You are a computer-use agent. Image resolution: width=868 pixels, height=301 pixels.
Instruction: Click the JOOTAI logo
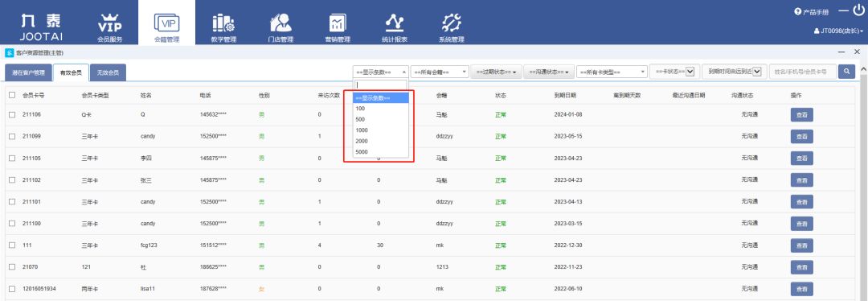[40, 27]
